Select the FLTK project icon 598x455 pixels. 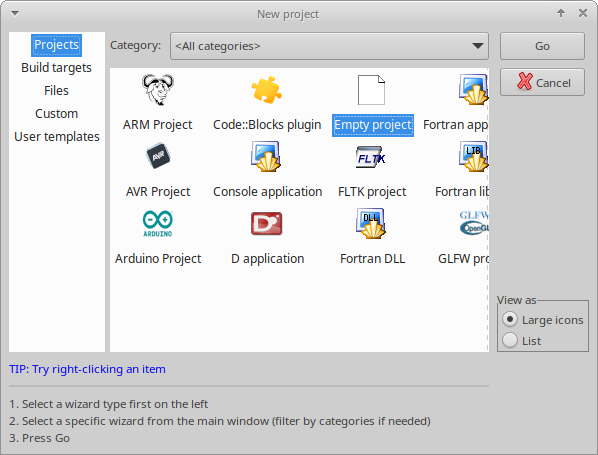point(371,157)
